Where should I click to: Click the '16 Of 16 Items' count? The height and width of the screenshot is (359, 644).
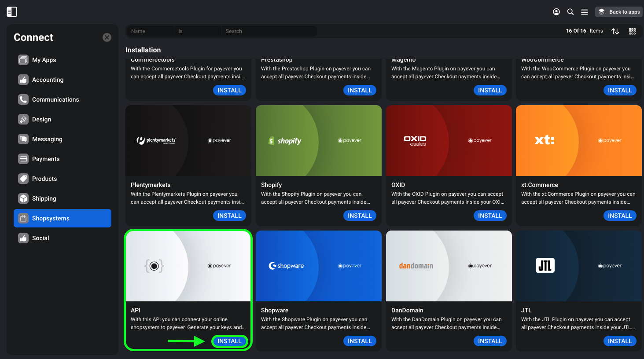(584, 31)
